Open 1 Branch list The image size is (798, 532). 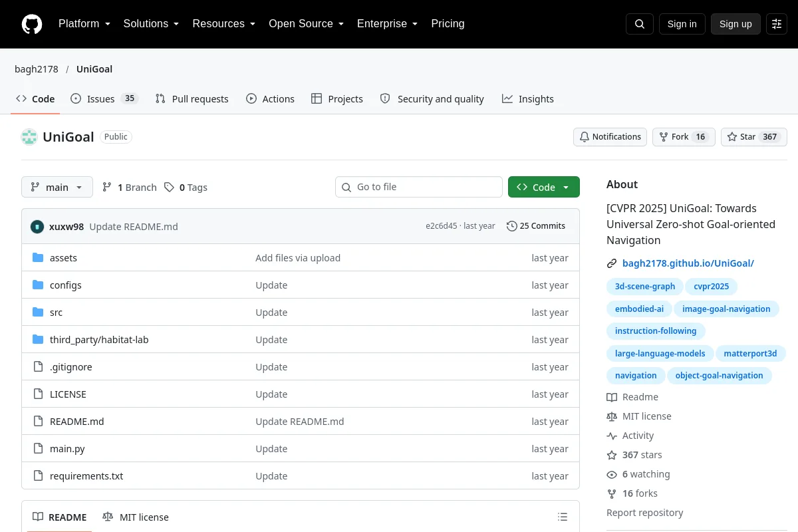130,188
